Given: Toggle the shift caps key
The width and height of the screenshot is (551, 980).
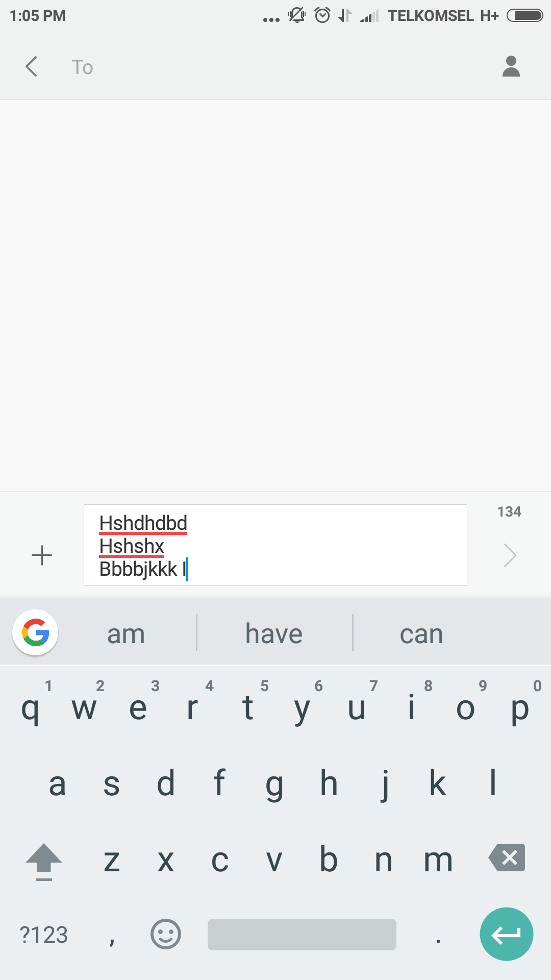Looking at the screenshot, I should pyautogui.click(x=44, y=861).
